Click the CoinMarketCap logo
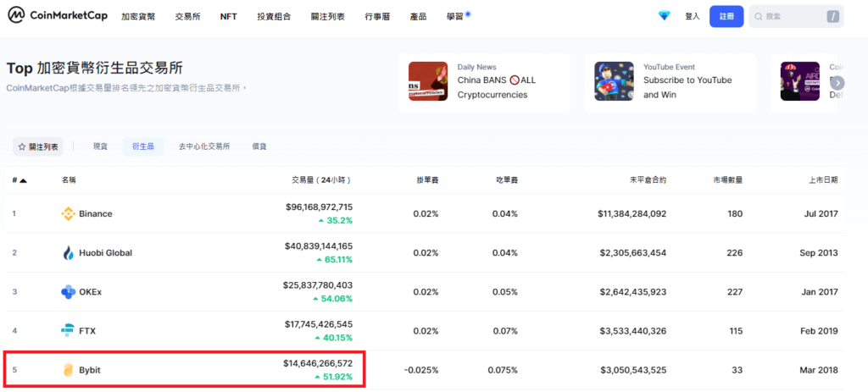 57,16
